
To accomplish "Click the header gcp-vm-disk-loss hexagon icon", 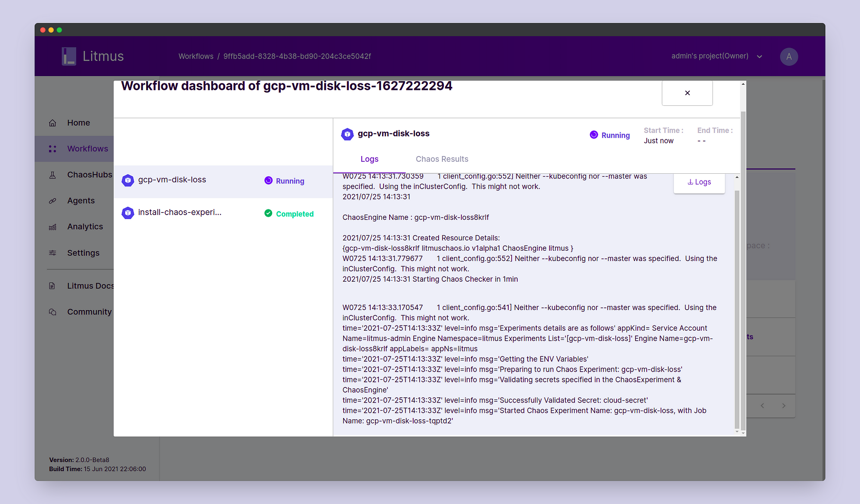I will pyautogui.click(x=347, y=134).
